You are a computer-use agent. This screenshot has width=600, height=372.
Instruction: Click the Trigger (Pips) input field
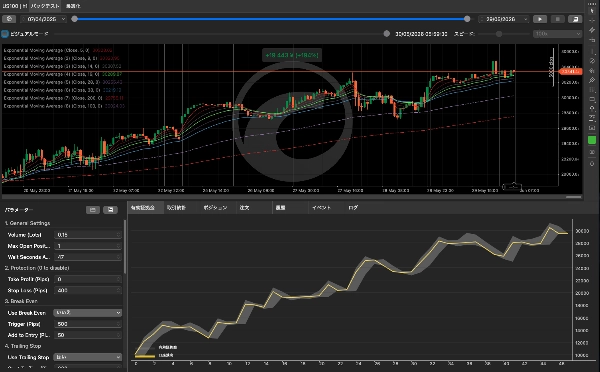tap(88, 324)
